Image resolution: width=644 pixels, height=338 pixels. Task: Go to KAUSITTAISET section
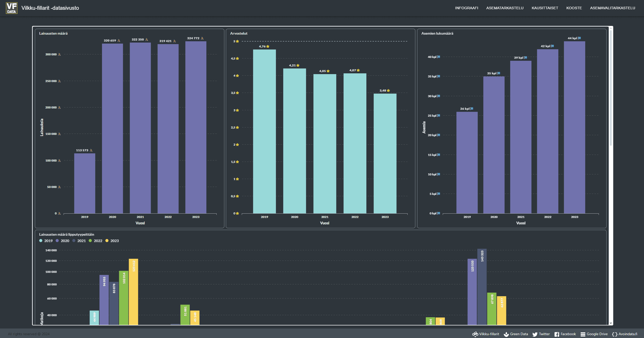(545, 8)
